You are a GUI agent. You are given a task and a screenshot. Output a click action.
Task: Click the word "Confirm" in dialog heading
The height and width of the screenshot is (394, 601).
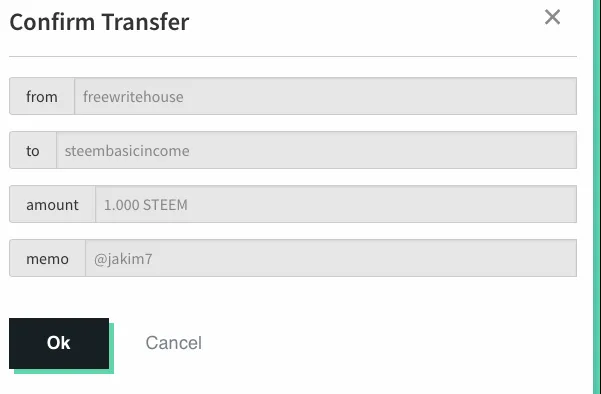tap(52, 22)
